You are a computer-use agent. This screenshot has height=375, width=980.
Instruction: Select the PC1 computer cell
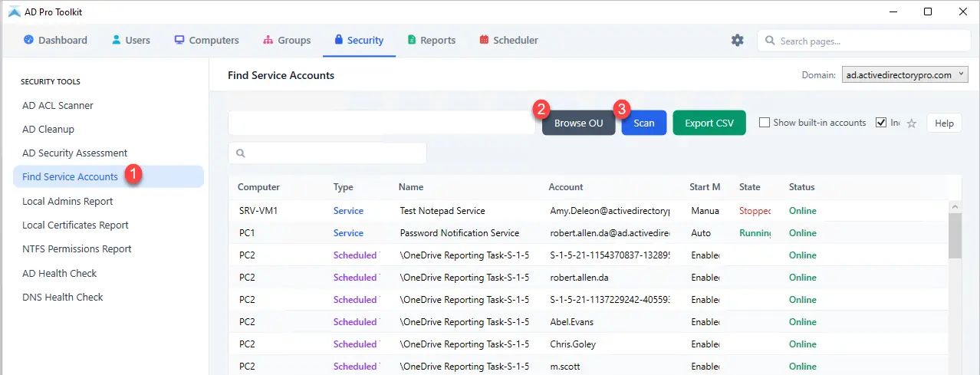click(x=247, y=233)
